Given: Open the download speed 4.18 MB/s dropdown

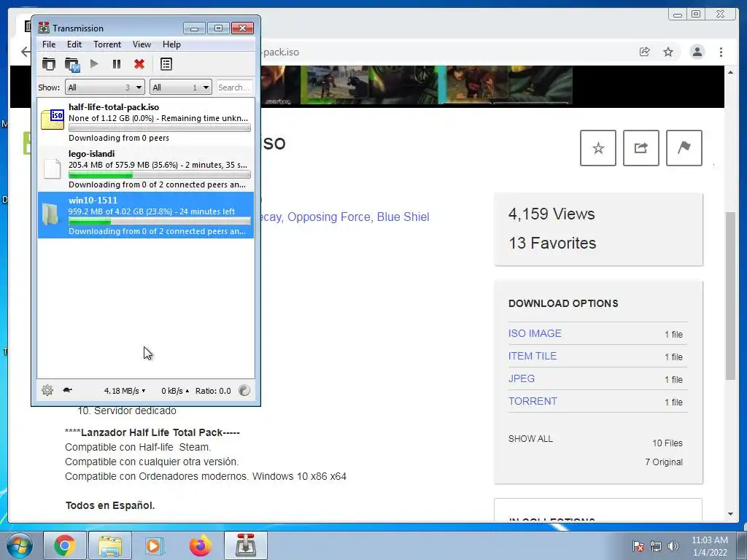Looking at the screenshot, I should tap(124, 391).
